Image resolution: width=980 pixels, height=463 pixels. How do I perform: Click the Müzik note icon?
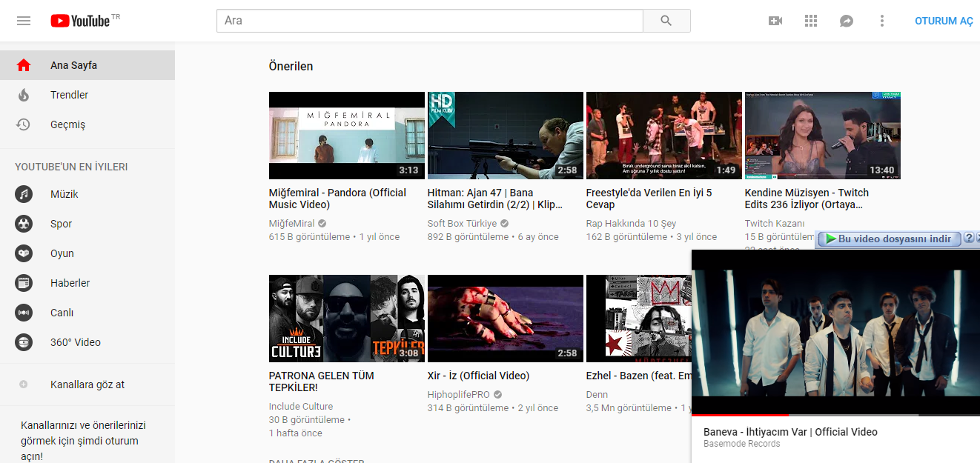(x=24, y=194)
